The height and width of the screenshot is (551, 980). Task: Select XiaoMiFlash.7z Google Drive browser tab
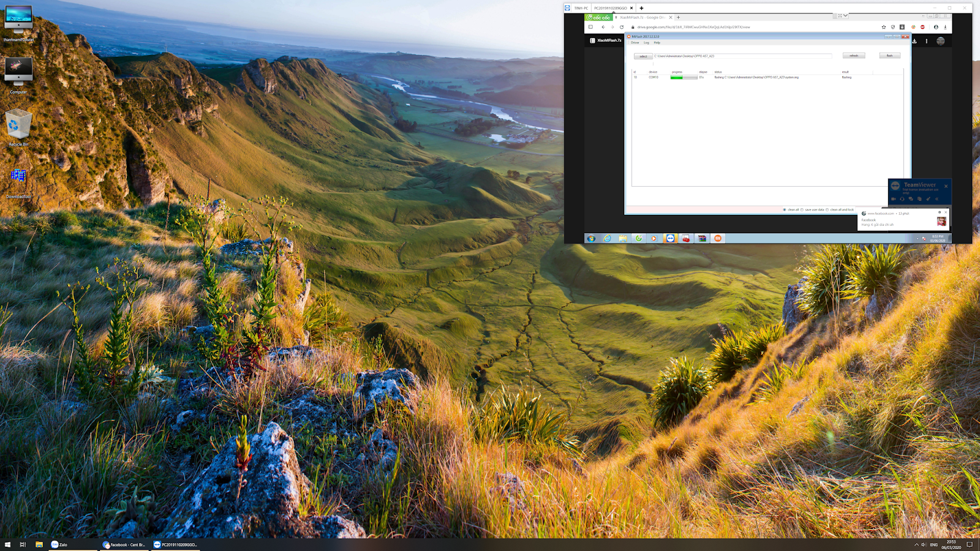point(644,17)
